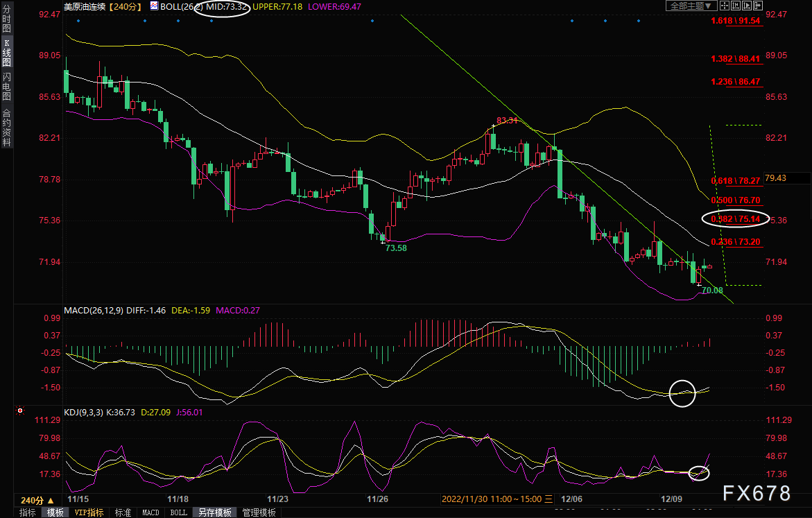812x518 pixels.
Task: Select the 模板 bottom tab
Action: (55, 512)
